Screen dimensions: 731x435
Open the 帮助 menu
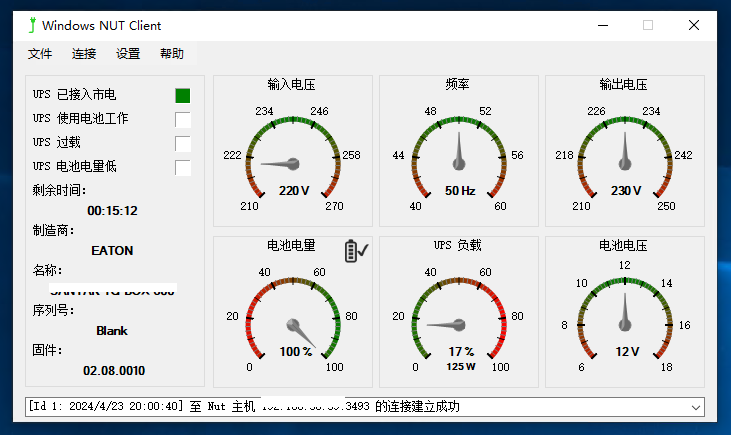(x=172, y=54)
